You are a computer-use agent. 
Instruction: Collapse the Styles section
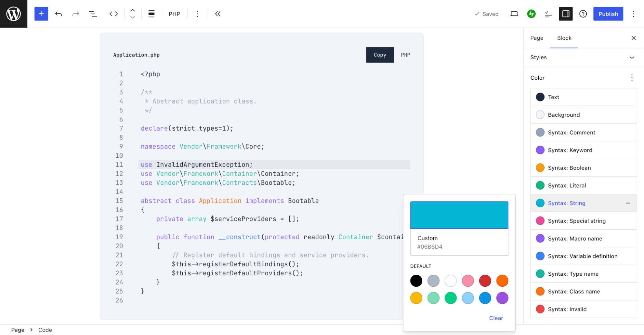632,57
